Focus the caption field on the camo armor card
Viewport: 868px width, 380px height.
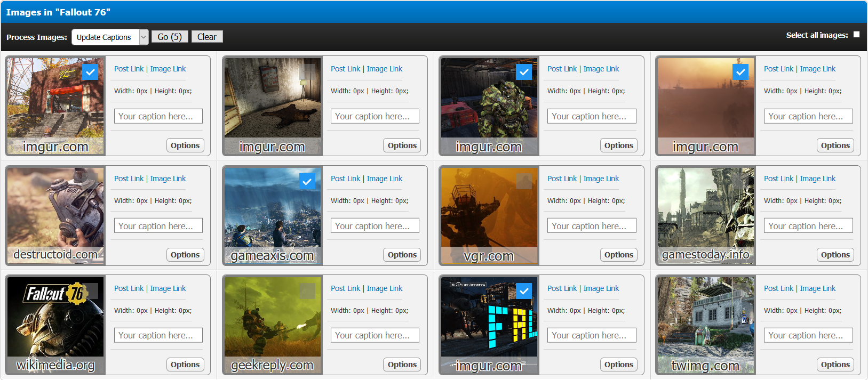coord(592,116)
